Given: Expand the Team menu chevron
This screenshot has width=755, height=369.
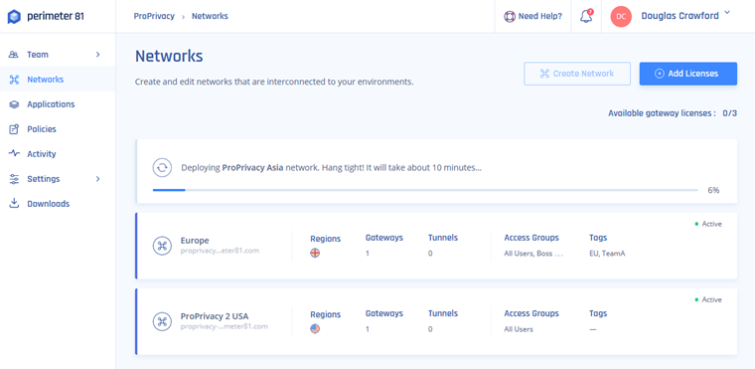Looking at the screenshot, I should point(98,54).
